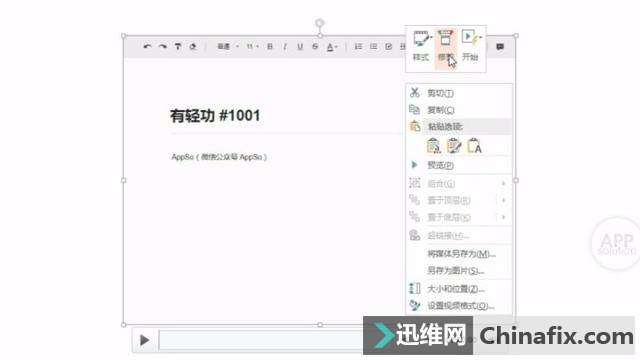The height and width of the screenshot is (360, 640).
Task: Open the font size 11 dropdown
Action: (x=252, y=47)
